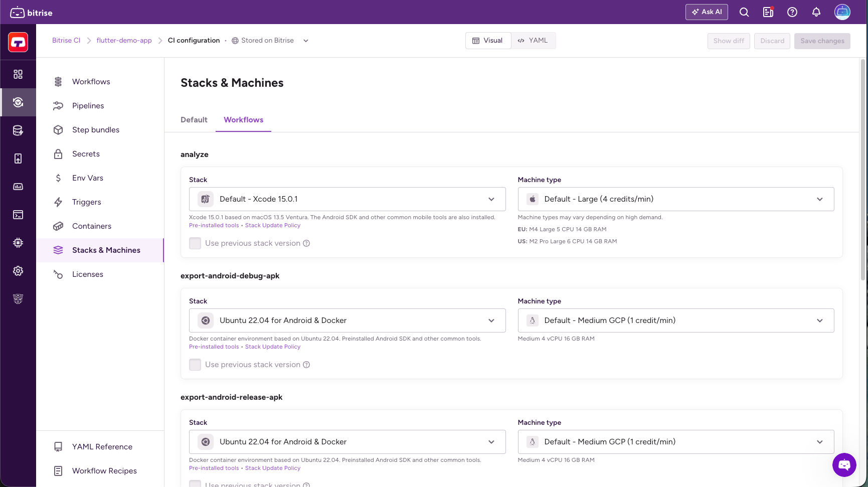Switch to the Default tab
This screenshot has width=868, height=487.
pos(194,120)
